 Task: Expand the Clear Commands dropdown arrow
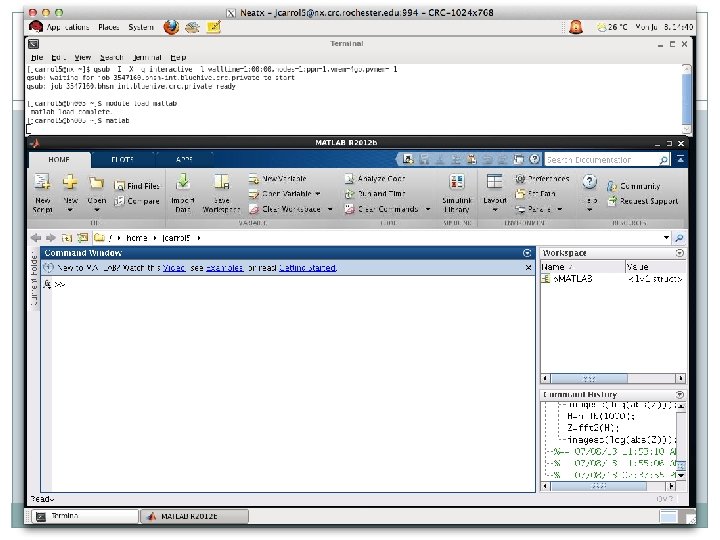(x=428, y=209)
